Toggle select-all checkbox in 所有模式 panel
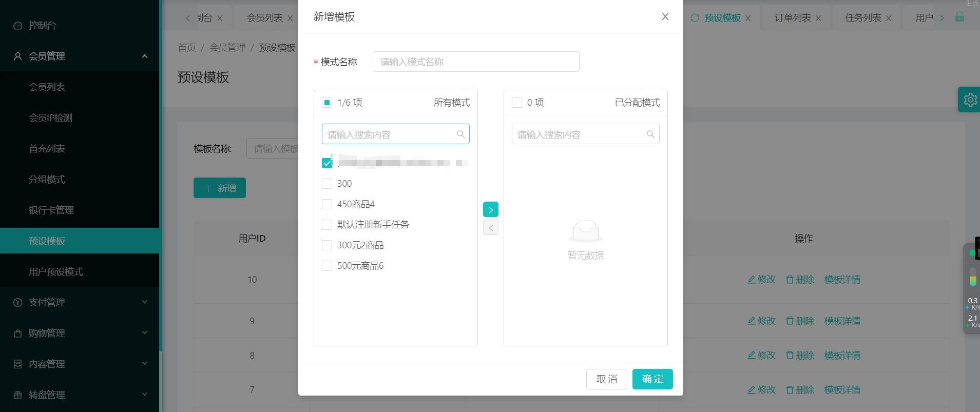 click(327, 103)
